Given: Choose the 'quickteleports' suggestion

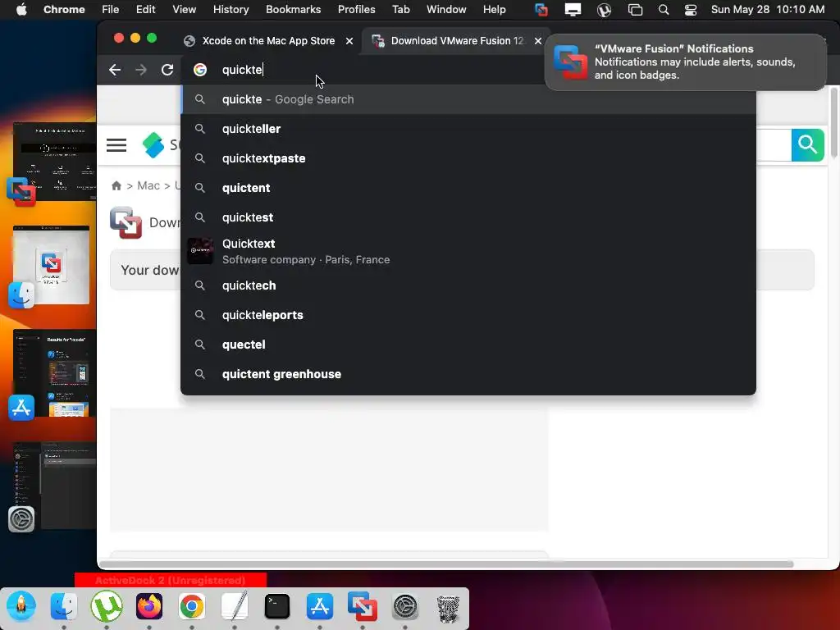Looking at the screenshot, I should coord(468,315).
